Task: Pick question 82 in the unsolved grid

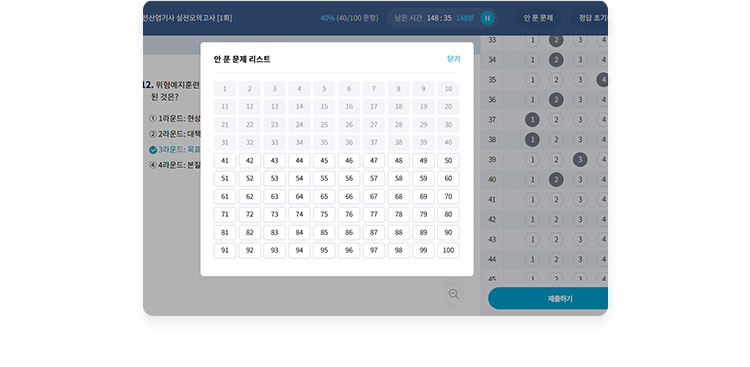Action: [x=250, y=233]
